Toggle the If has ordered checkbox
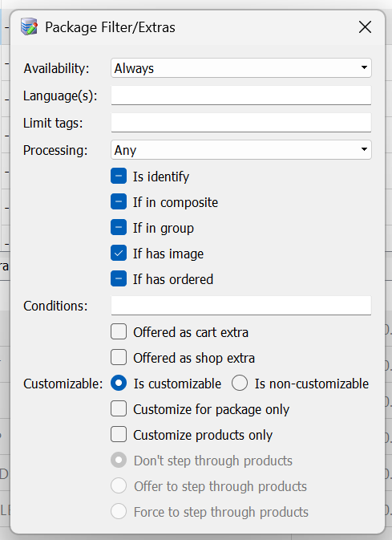 (119, 279)
